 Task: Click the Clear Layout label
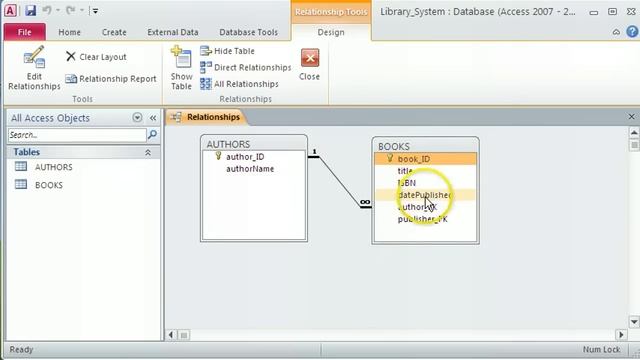103,57
